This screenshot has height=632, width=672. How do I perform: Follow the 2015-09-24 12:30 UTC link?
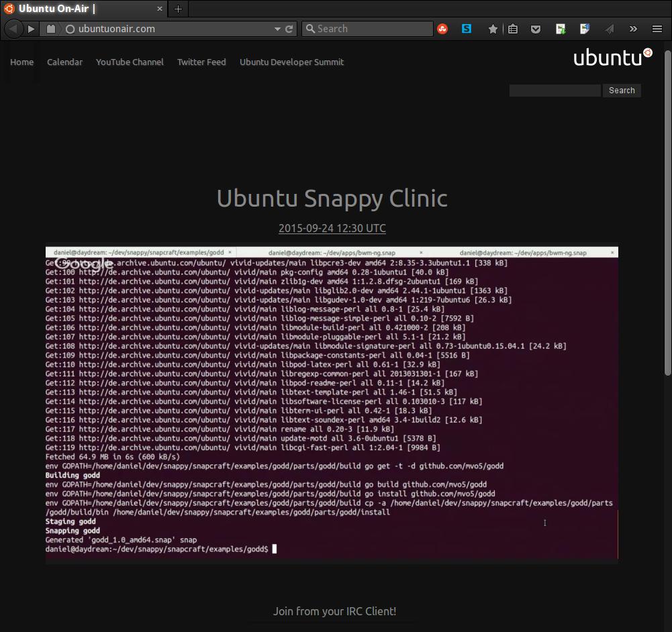332,228
